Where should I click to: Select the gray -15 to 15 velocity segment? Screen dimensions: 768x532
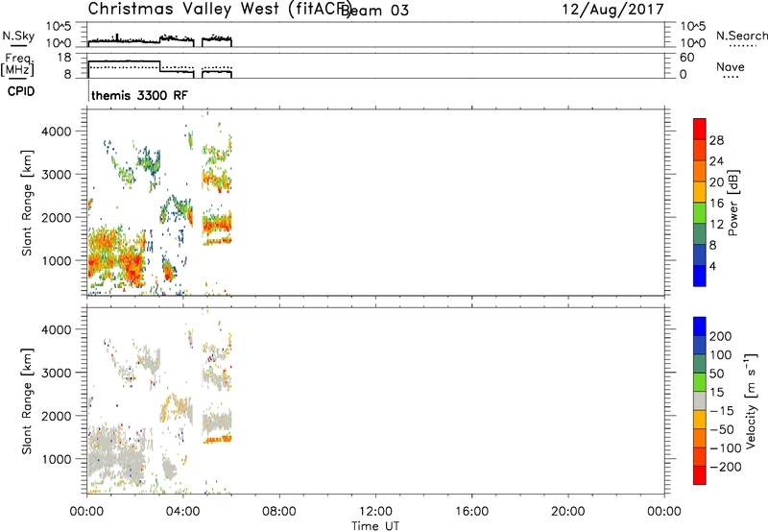[700, 400]
